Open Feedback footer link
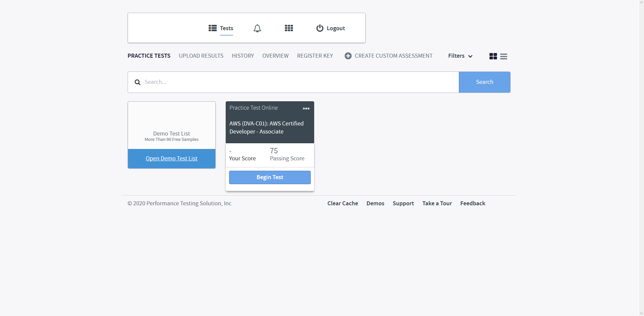644x316 pixels. [x=473, y=203]
